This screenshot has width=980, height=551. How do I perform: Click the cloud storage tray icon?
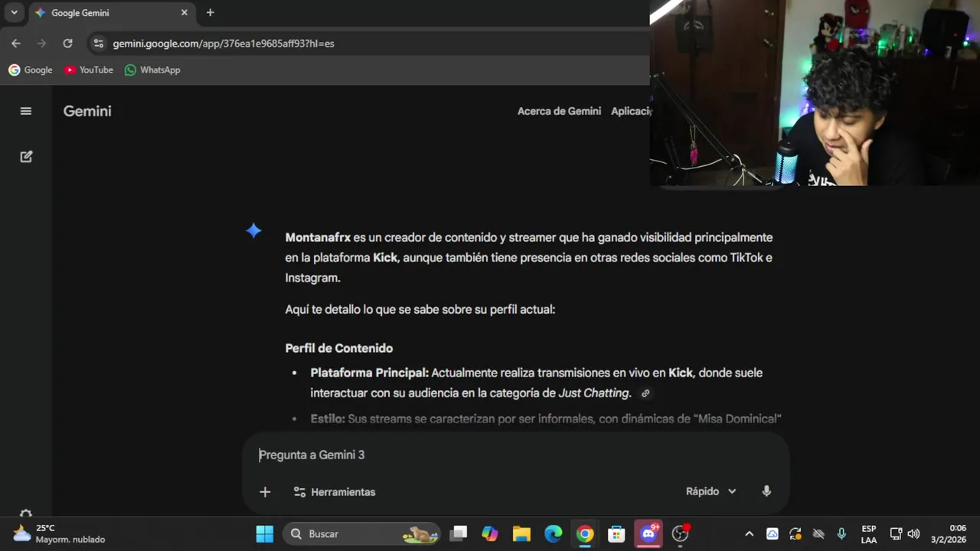coord(773,534)
